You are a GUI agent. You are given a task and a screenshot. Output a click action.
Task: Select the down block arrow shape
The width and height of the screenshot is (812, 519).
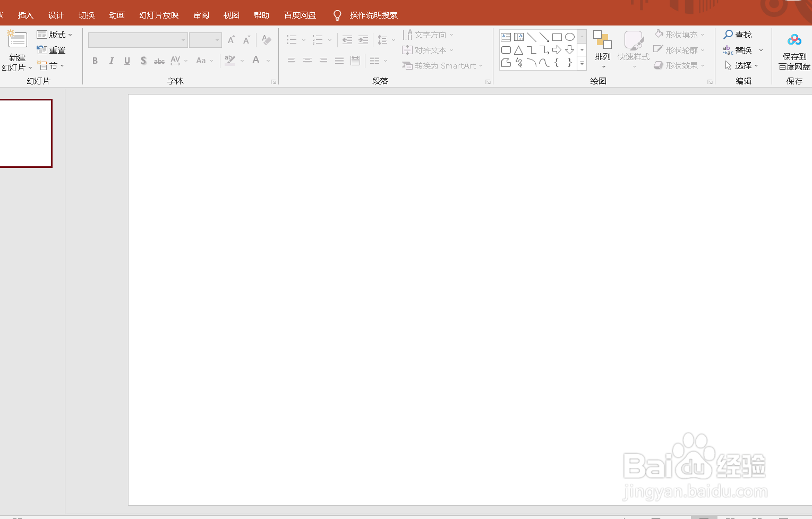tap(570, 50)
